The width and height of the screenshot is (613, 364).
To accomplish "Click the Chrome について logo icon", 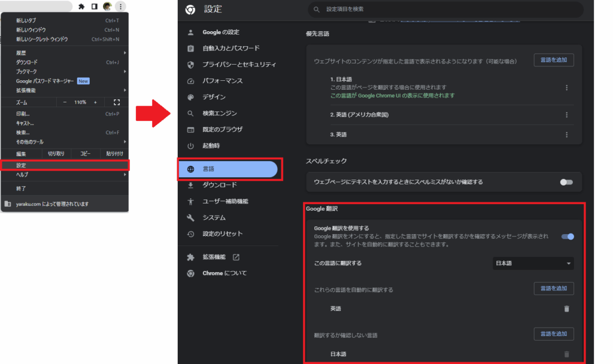I will tap(190, 273).
